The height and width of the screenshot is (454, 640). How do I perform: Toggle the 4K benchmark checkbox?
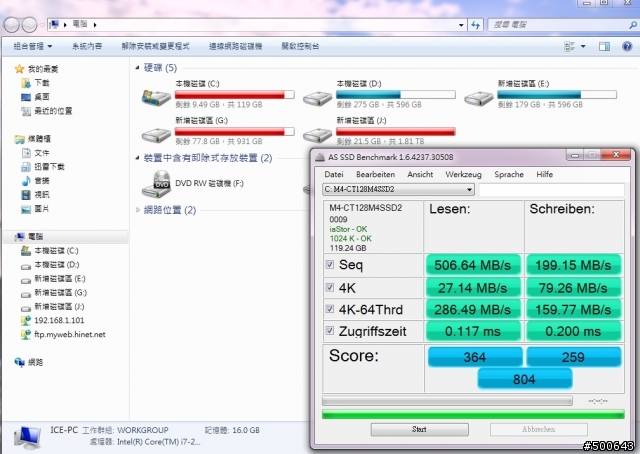click(330, 287)
